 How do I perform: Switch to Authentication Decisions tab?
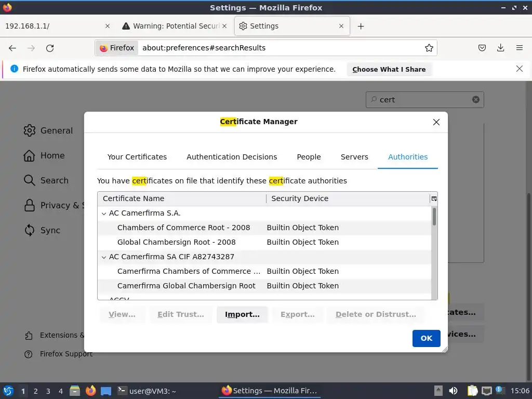click(x=232, y=157)
